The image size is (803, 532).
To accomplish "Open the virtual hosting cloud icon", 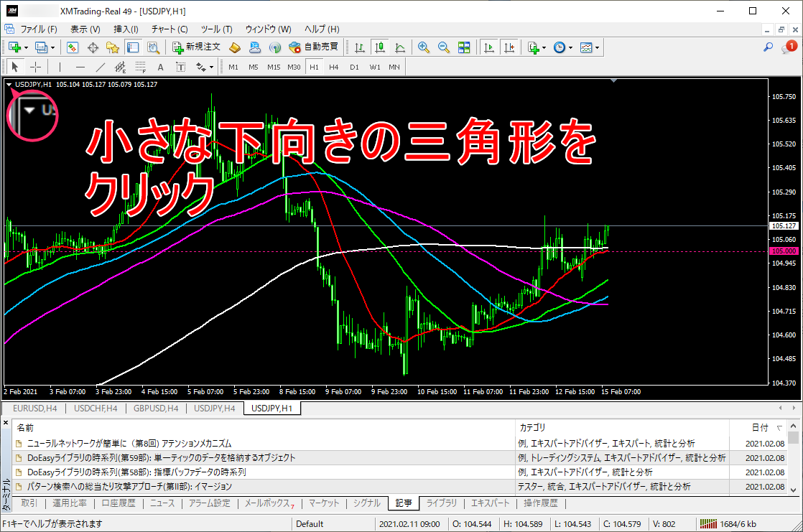I will pos(254,47).
